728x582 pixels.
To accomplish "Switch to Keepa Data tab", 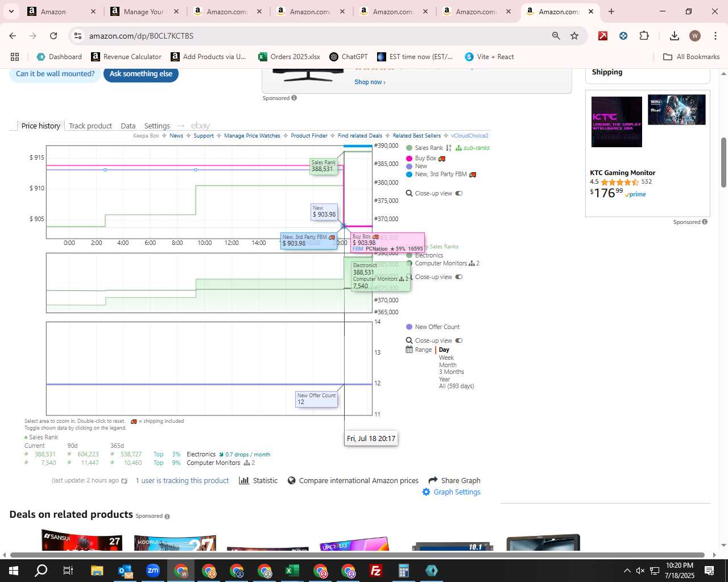I will click(128, 126).
